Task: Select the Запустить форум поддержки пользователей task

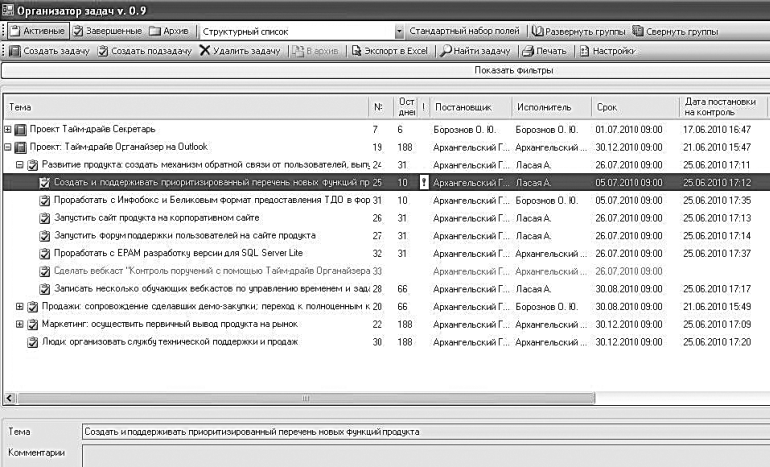Action: 185,235
